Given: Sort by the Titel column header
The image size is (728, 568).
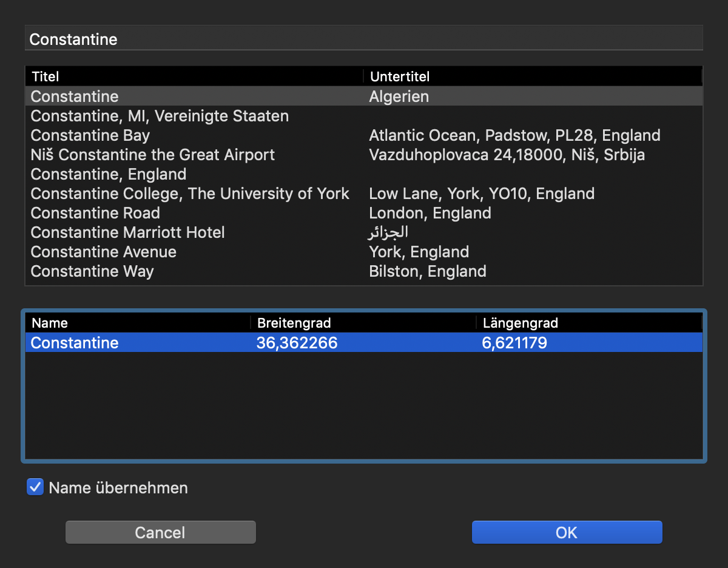Looking at the screenshot, I should point(194,76).
